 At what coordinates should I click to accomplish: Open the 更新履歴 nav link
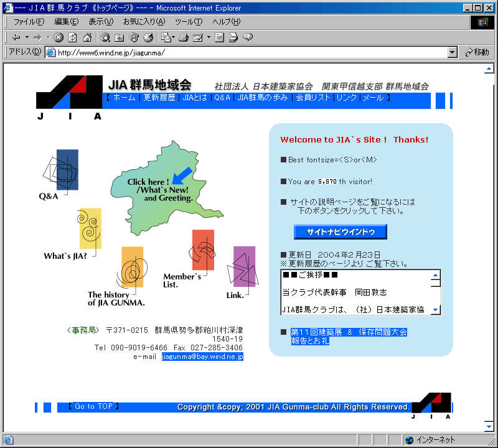coord(159,98)
